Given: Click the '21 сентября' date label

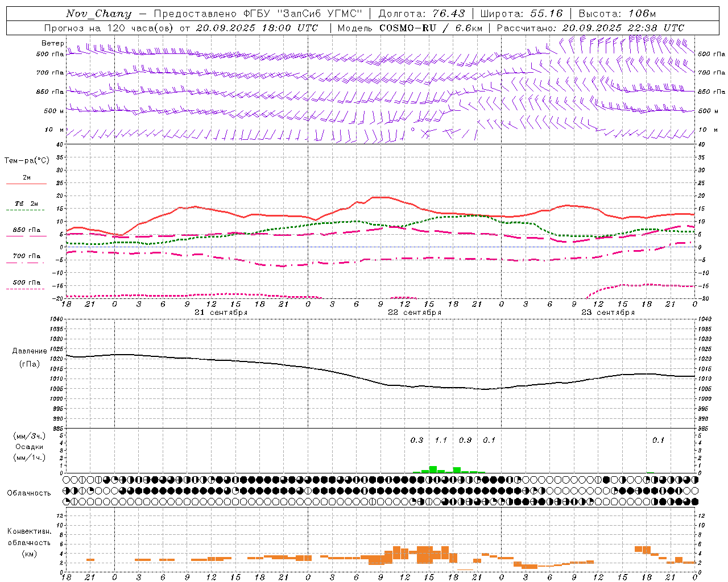Looking at the screenshot, I should point(221,313).
